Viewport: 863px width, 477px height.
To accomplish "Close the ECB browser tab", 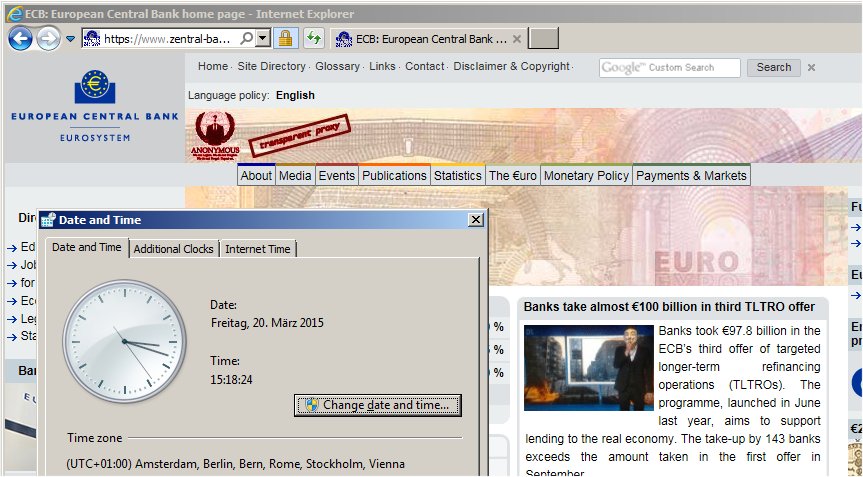I will (517, 39).
